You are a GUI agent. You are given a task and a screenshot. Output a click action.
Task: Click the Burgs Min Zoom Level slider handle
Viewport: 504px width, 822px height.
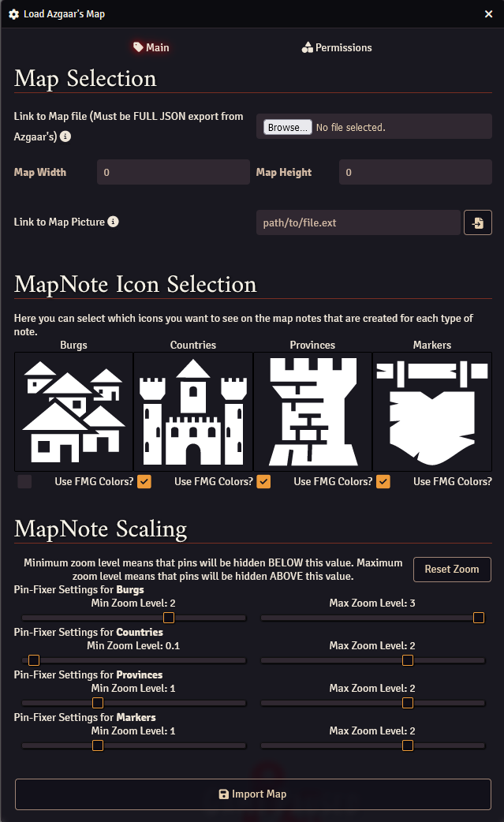(x=169, y=618)
